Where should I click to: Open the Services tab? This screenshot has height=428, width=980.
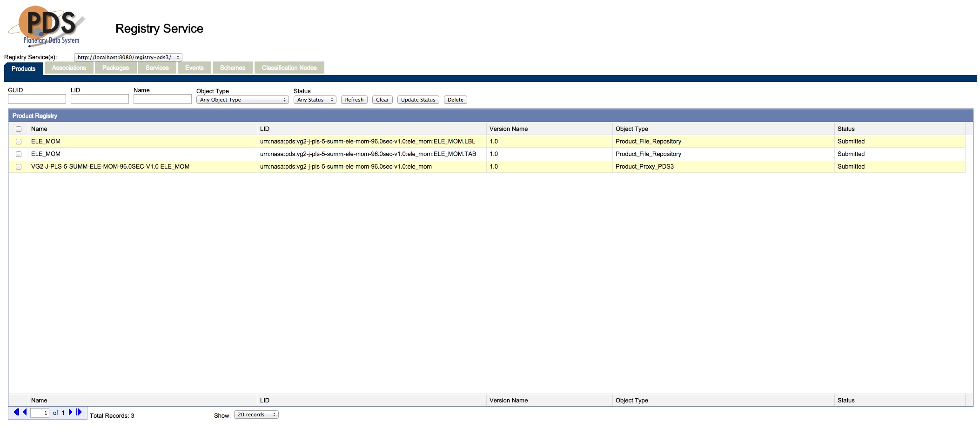pos(157,68)
